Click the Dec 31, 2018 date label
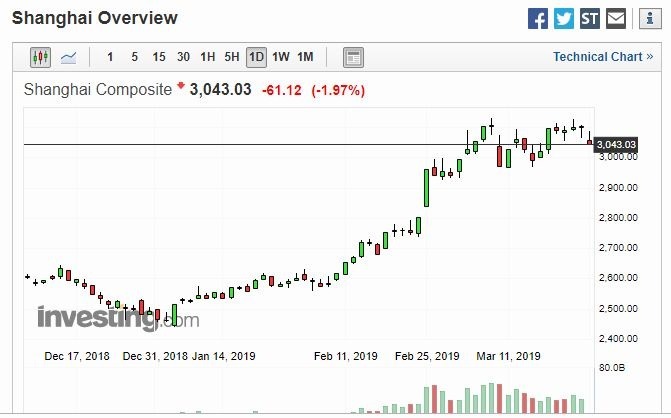 tap(155, 356)
